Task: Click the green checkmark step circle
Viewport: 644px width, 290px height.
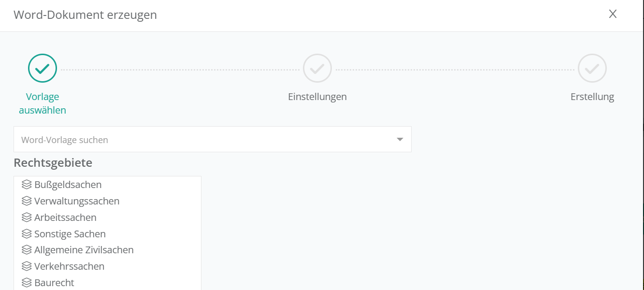Action: [43, 68]
